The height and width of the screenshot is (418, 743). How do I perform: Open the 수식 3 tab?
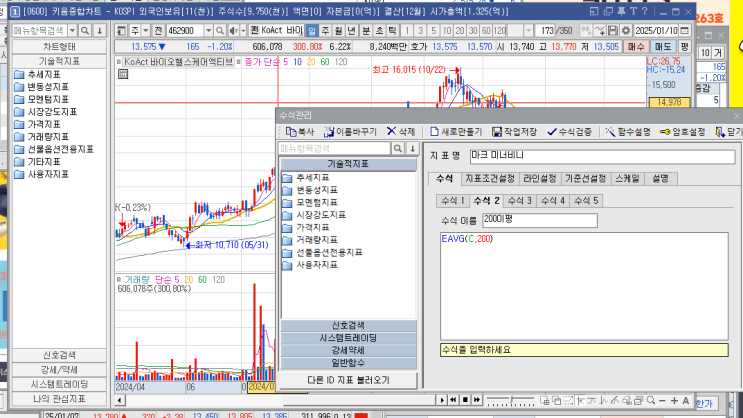click(519, 201)
